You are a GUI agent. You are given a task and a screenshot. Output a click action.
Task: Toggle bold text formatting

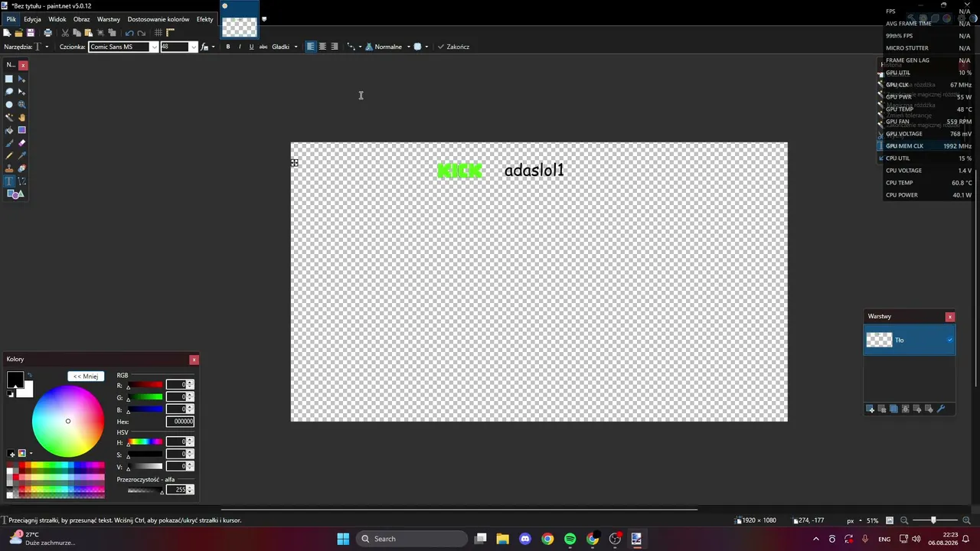227,47
